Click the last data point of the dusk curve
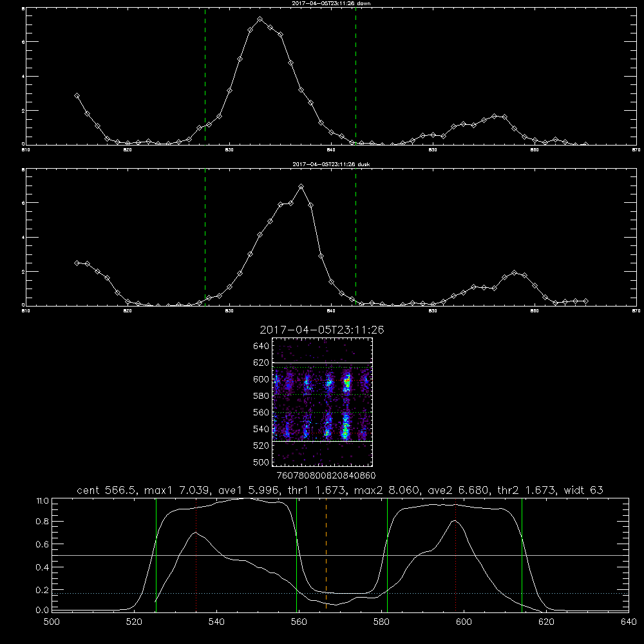 click(x=585, y=301)
